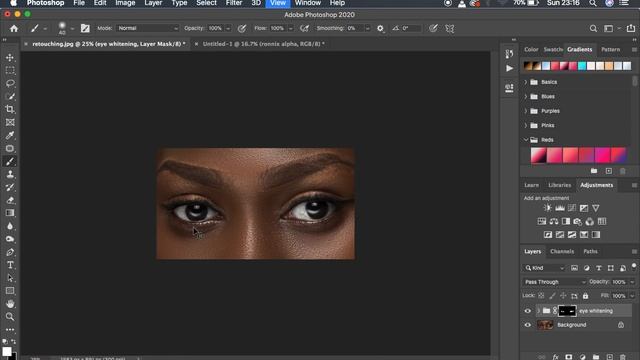Select the Move tool
The image size is (640, 360).
[x=10, y=58]
